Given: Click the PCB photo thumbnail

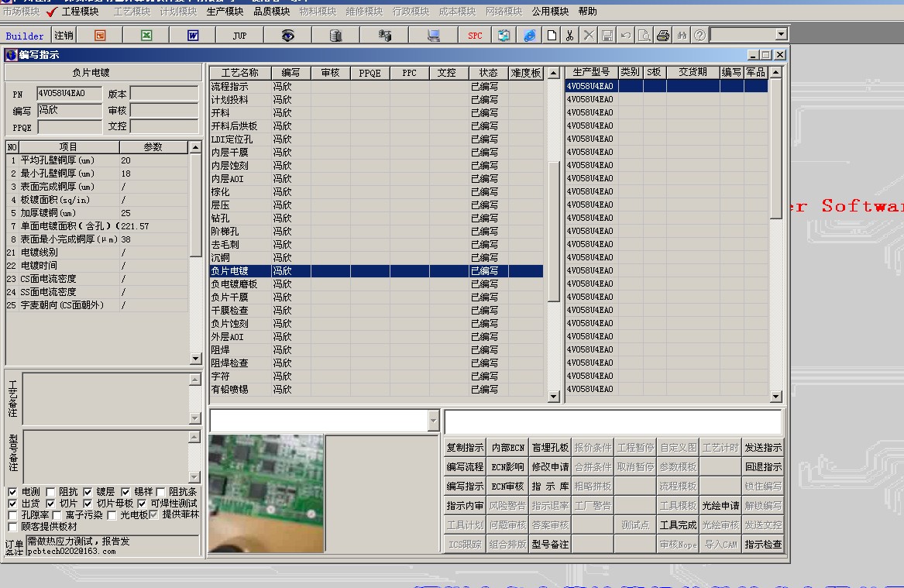Looking at the screenshot, I should pyautogui.click(x=266, y=493).
